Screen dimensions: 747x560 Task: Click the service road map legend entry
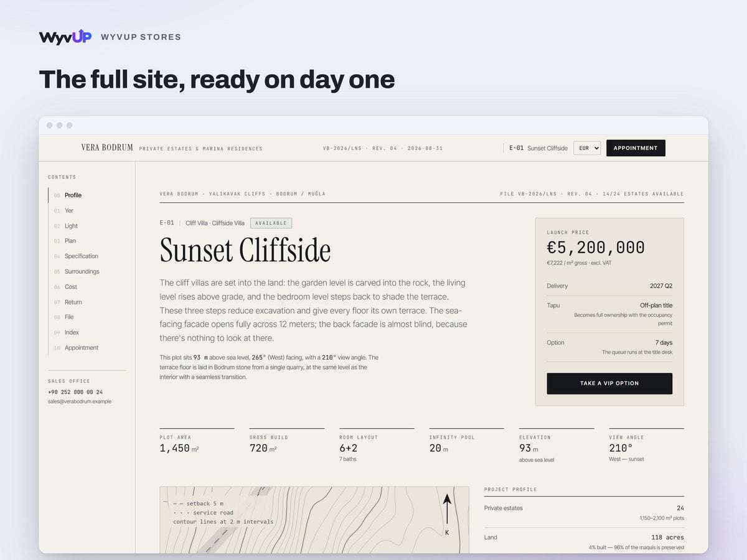[x=203, y=513]
